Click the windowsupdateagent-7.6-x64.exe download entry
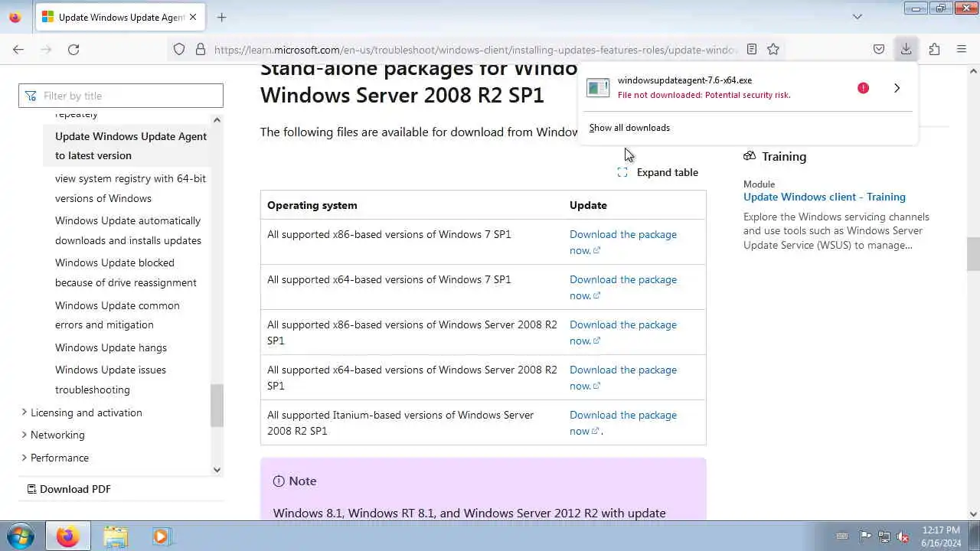Viewport: 980px width, 551px height. click(714, 87)
